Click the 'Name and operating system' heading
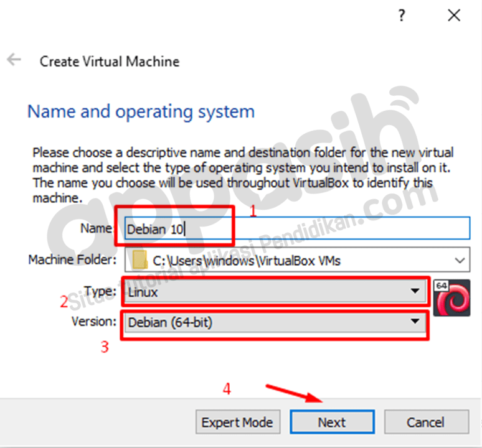 click(x=141, y=112)
